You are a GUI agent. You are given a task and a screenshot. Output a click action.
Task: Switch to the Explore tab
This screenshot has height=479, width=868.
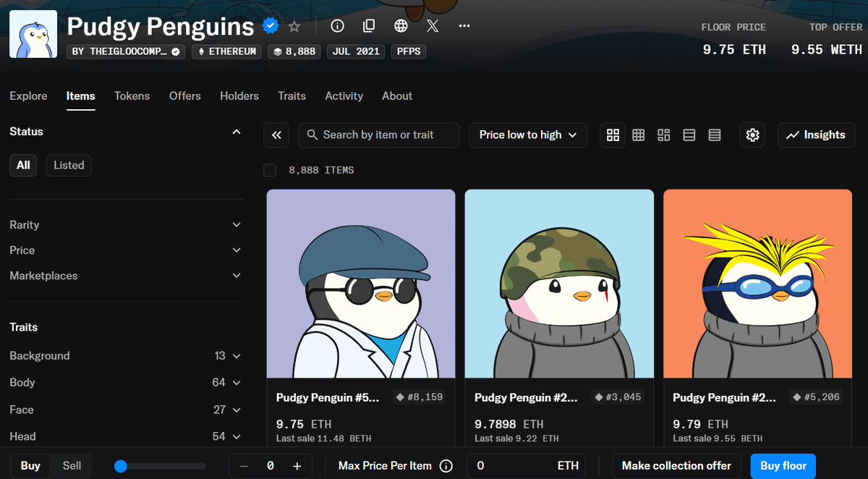[x=28, y=96]
